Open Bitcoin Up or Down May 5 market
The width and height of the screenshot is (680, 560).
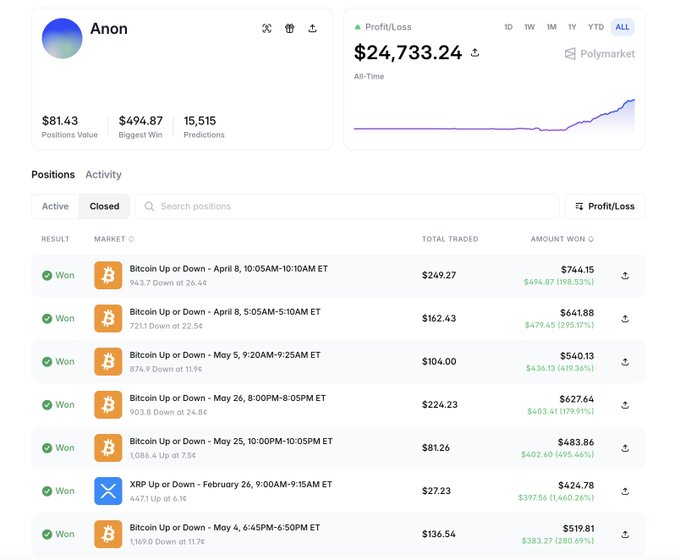225,355
